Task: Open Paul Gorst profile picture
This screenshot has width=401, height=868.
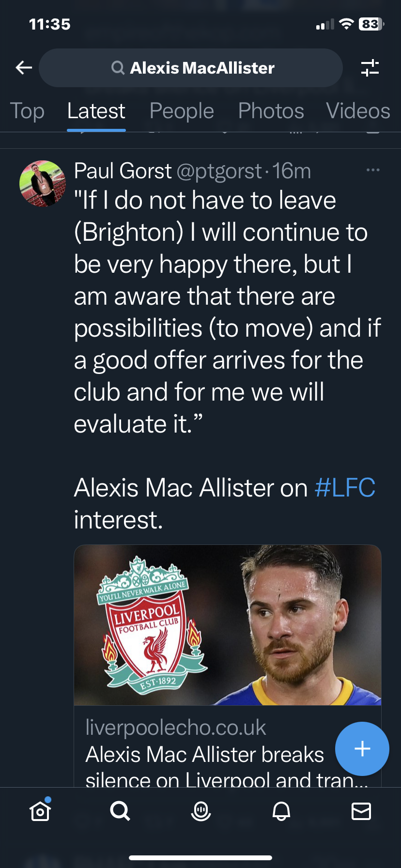Action: [x=43, y=184]
